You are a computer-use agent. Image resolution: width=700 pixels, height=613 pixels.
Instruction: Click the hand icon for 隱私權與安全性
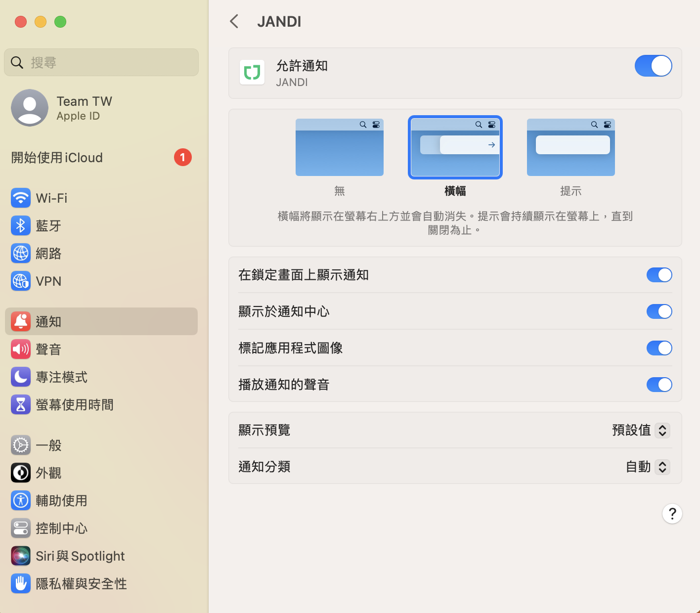tap(21, 584)
